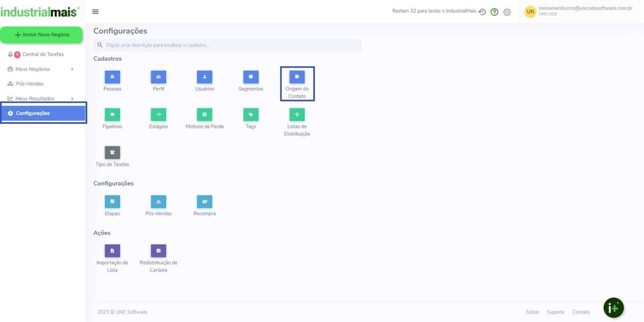The image size is (644, 322).
Task: Open the Usuários icon
Action: pos(204,77)
